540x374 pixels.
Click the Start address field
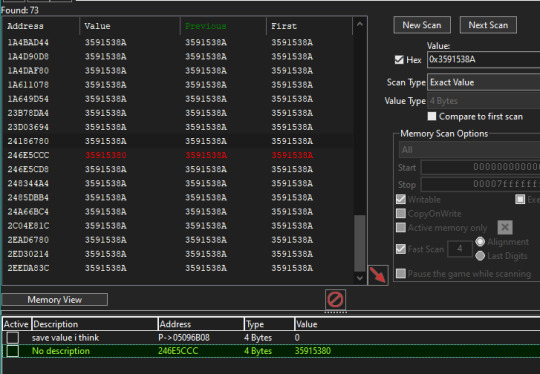tap(480, 167)
